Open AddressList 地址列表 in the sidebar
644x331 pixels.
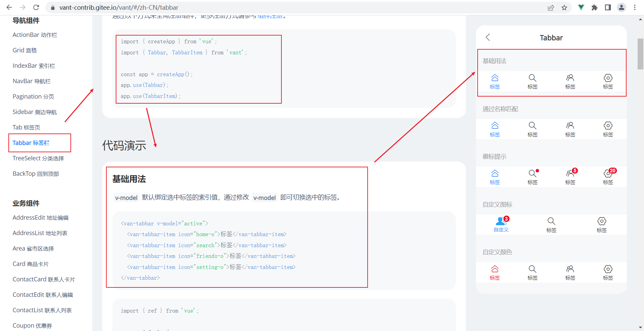click(x=40, y=233)
